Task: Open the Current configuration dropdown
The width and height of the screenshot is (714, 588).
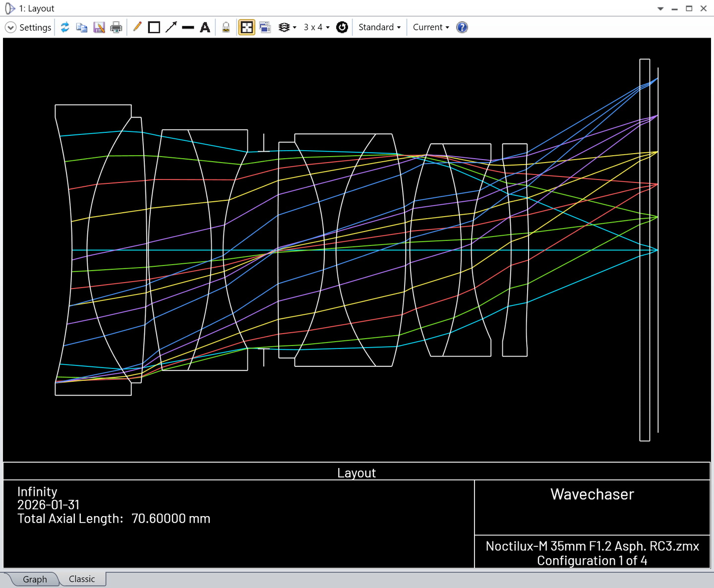Action: (431, 27)
